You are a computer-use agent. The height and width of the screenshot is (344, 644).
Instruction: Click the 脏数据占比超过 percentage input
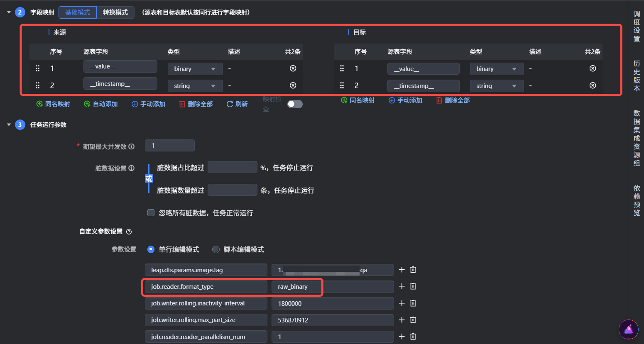coord(233,167)
